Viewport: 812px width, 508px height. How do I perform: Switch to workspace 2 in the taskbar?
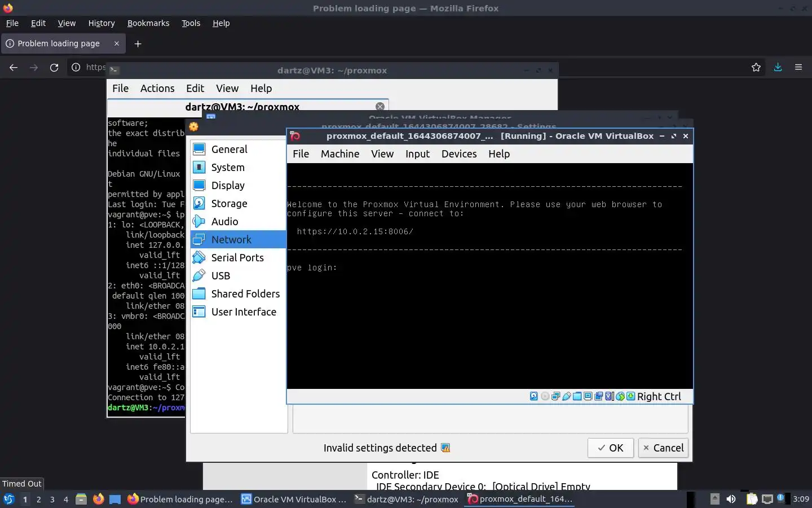(x=38, y=499)
